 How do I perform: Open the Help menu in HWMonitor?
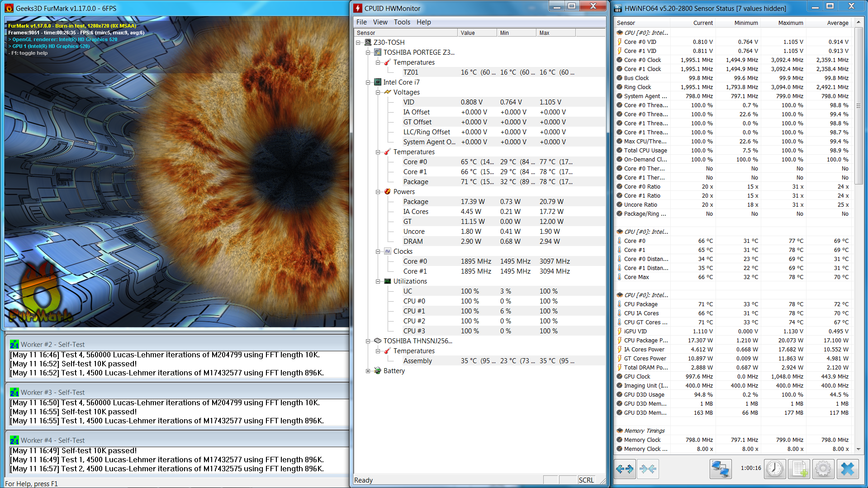(x=424, y=22)
